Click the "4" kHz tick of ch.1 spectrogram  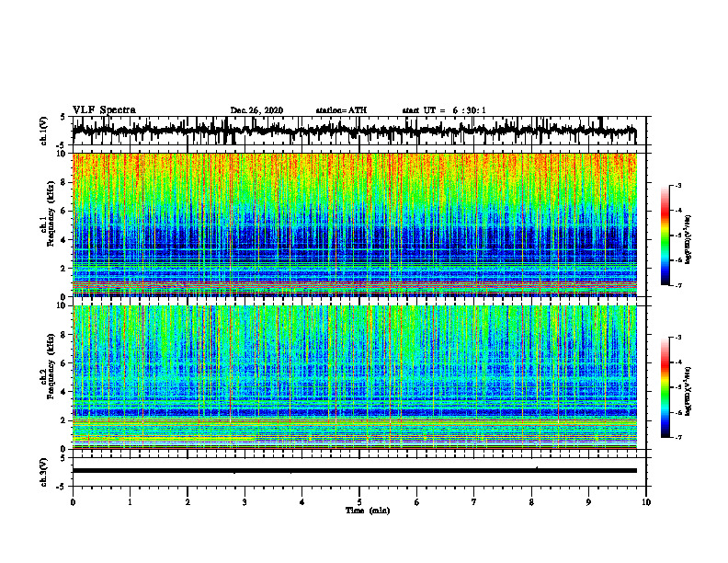(64, 240)
